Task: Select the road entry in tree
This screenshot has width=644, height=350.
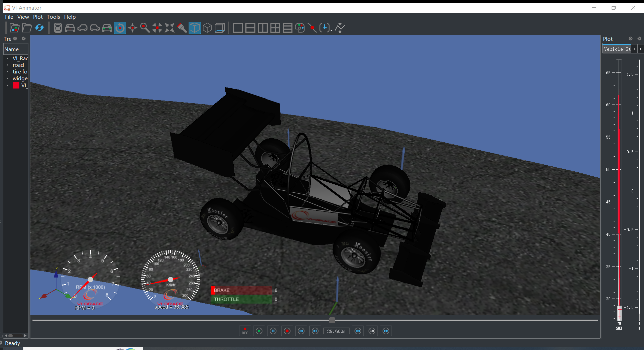Action: click(18, 65)
